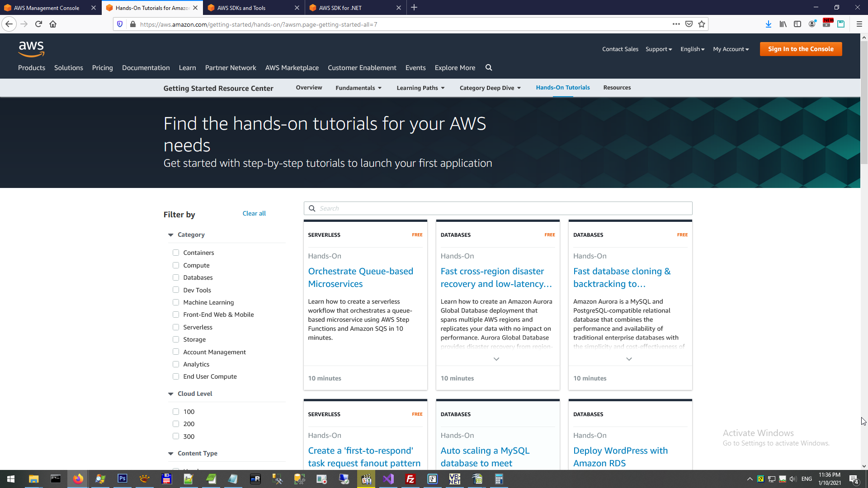
Task: Open the site search magnifier icon
Action: click(x=489, y=67)
